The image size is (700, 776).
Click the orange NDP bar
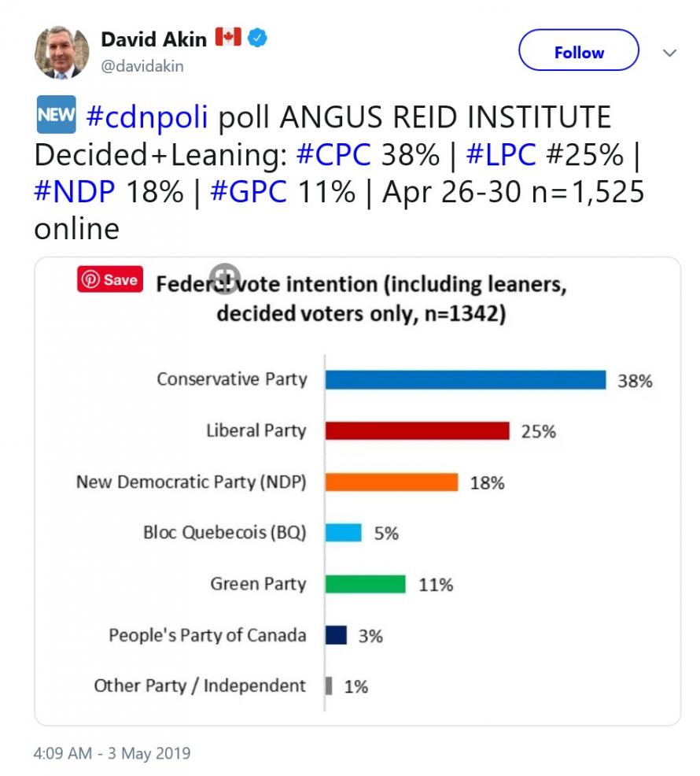(391, 482)
